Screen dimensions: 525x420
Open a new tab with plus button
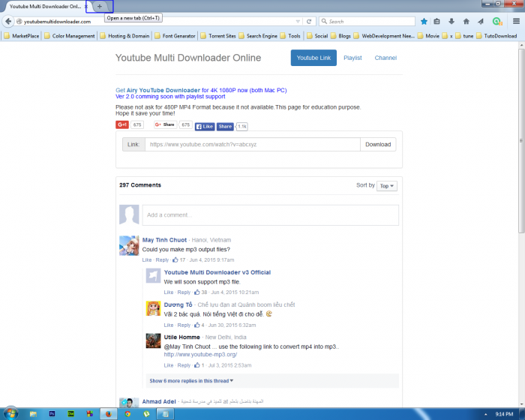pyautogui.click(x=100, y=6)
